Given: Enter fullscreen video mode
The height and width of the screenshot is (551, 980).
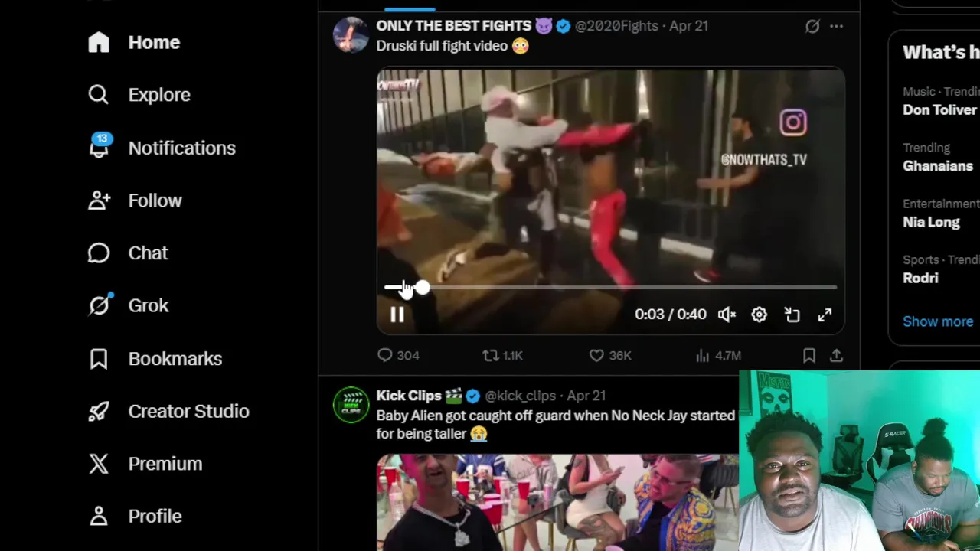Looking at the screenshot, I should (x=825, y=315).
